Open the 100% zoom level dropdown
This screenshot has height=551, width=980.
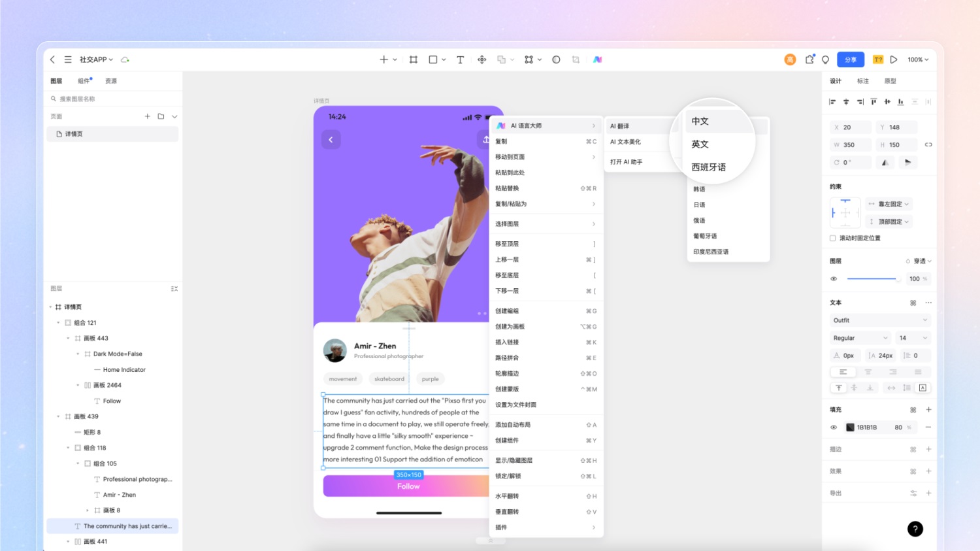(918, 59)
